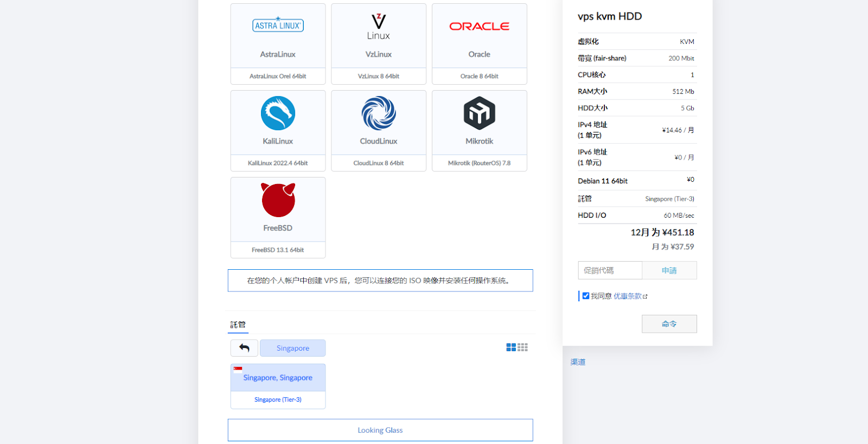Open the 优惠条款 terms link
Screen dimensions: 868x444
pyautogui.click(x=628, y=296)
